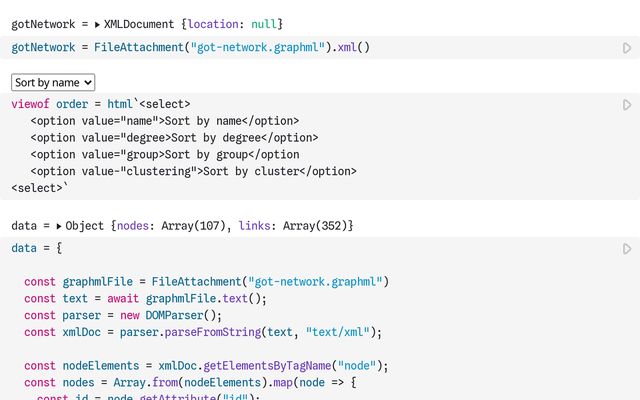Click the const graphmlFile code line
Image resolution: width=640 pixels, height=400 pixels.
tap(206, 282)
